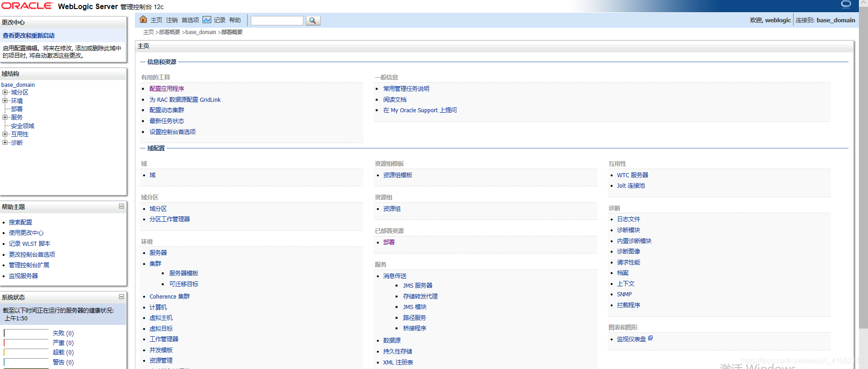Open 记录 WLST 脚本 help topic

coord(30,244)
